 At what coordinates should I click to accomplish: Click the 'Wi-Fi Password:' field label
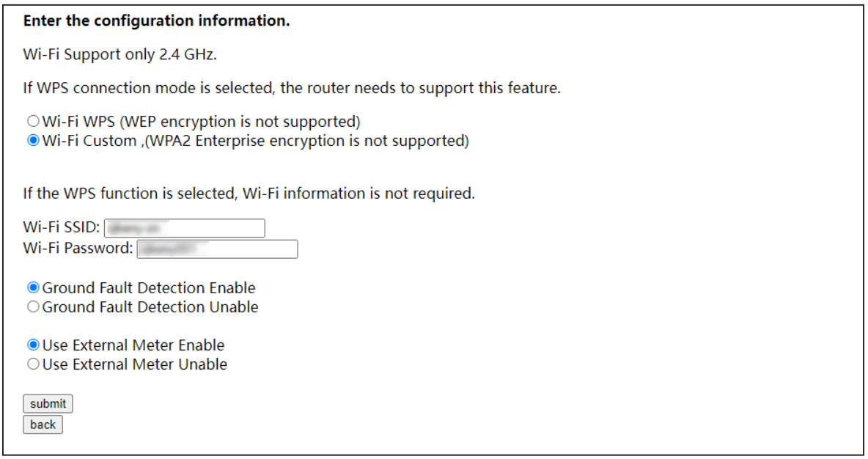pos(78,248)
